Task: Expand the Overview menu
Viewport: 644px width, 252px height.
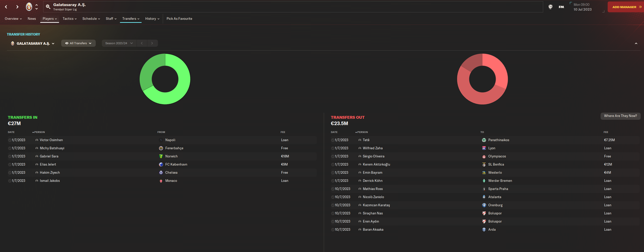Action: tap(13, 19)
